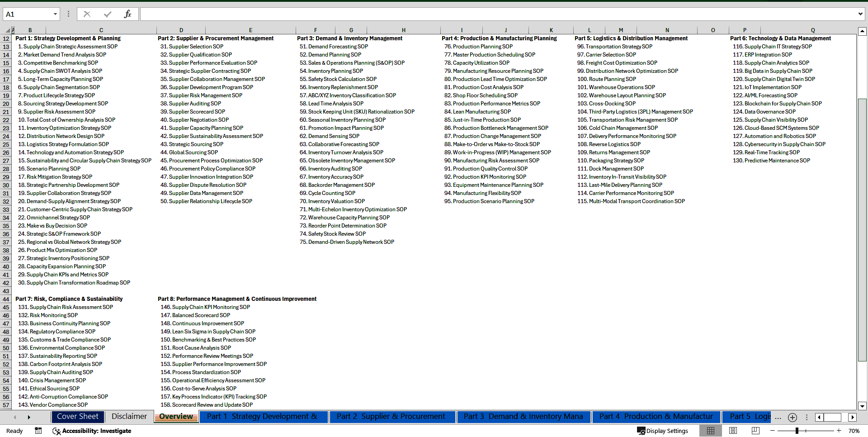Open Page Layout view from status bar
868x437 pixels.
pyautogui.click(x=733, y=431)
